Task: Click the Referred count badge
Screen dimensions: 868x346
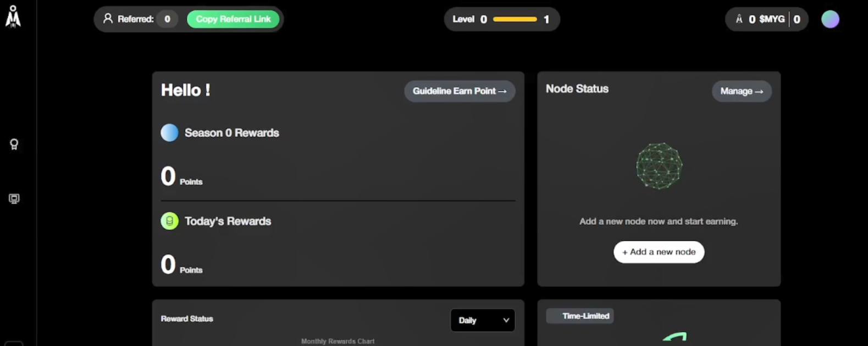Action: pos(167,19)
